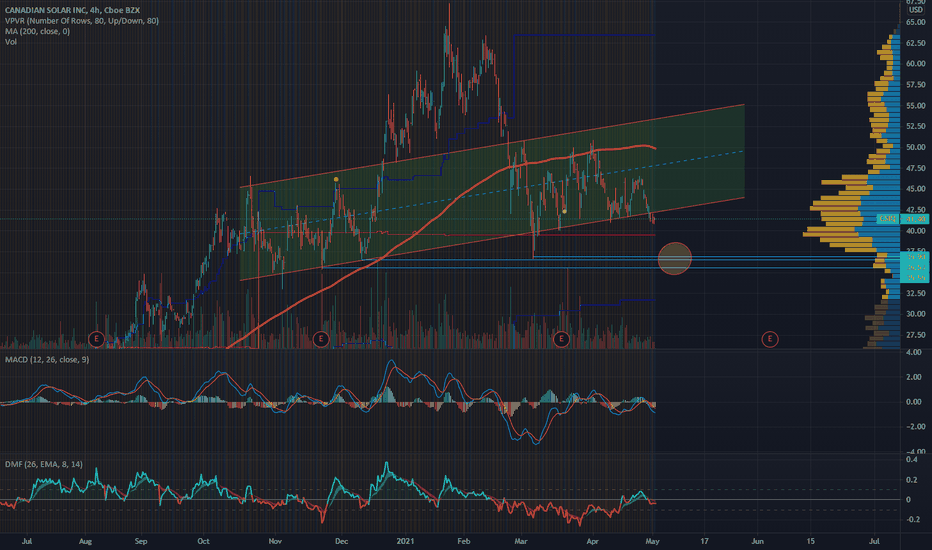The image size is (932, 550).
Task: Click the Oct label on the time axis
Action: [x=203, y=541]
